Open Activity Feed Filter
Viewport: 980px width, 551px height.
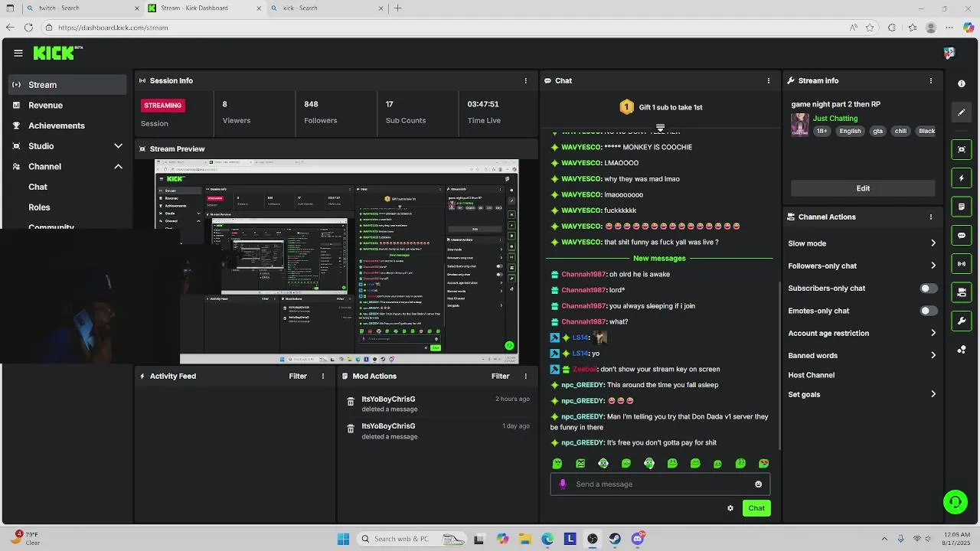coord(298,376)
